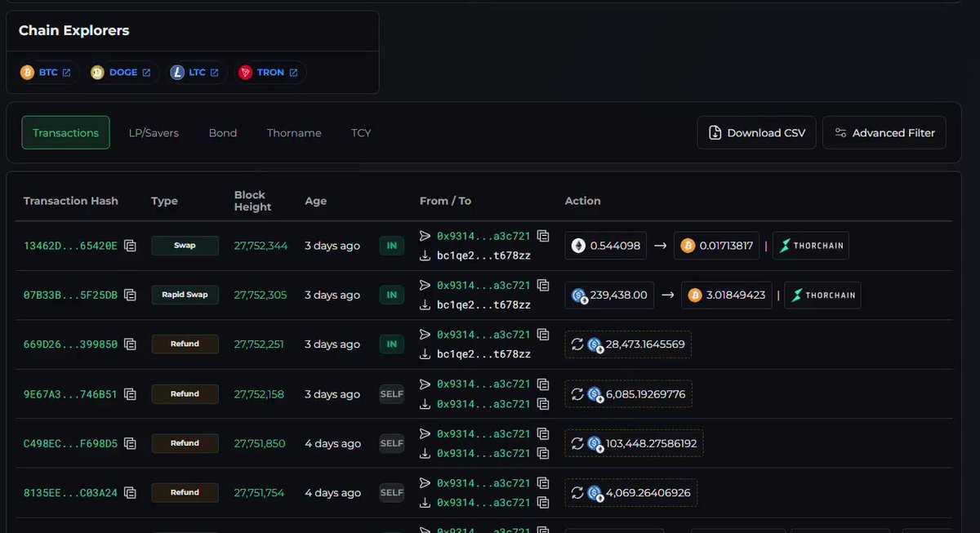The image size is (980, 533).
Task: Copy recipient address in 8135EE...C03A24 row
Action: 543,503
